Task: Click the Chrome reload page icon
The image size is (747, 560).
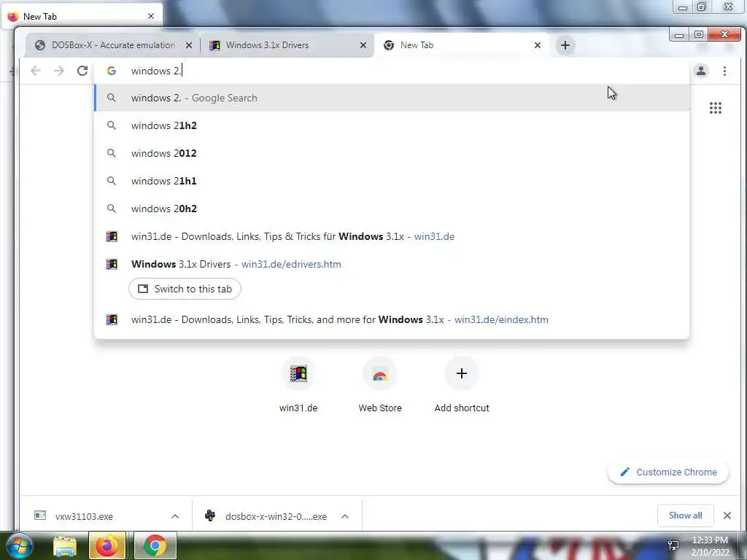Action: point(82,71)
